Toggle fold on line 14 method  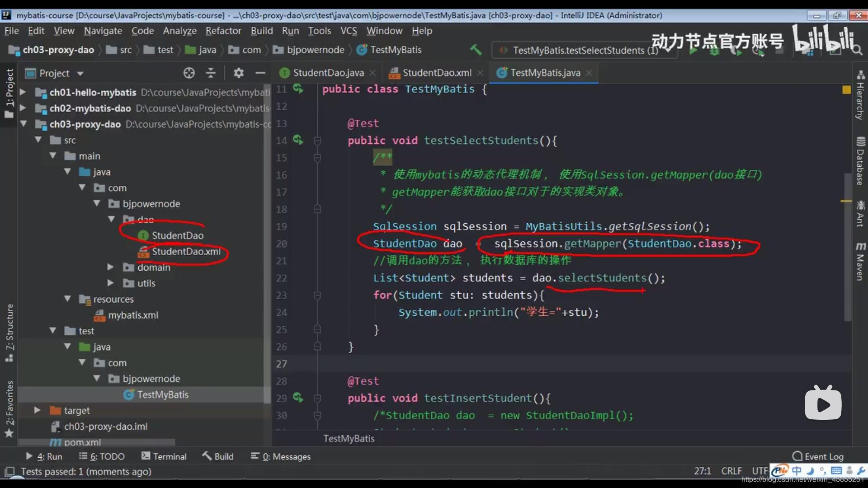[x=317, y=141]
